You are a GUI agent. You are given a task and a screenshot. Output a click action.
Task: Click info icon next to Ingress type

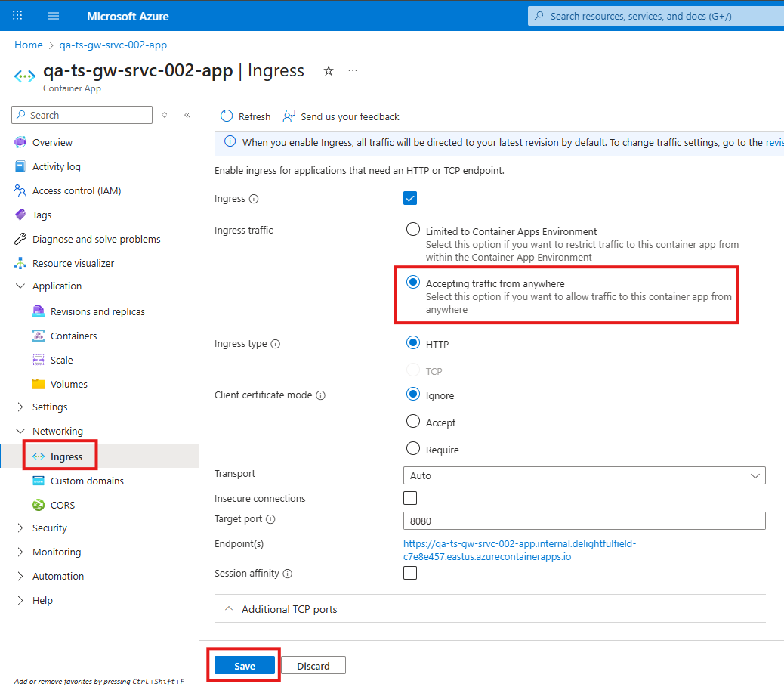tap(276, 344)
